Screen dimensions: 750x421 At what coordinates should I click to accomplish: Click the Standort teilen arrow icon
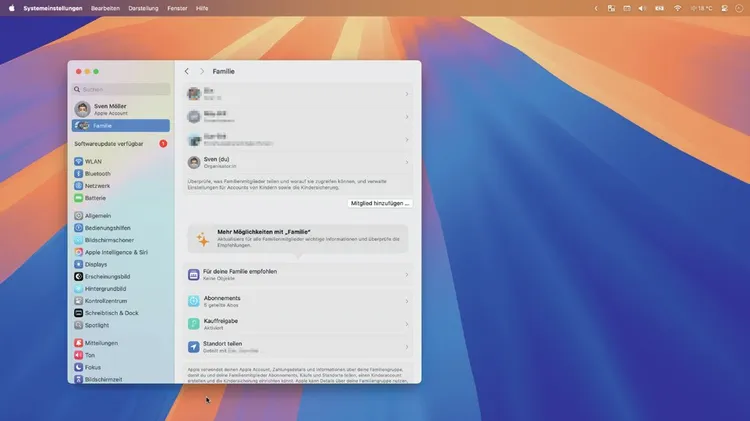pos(193,347)
